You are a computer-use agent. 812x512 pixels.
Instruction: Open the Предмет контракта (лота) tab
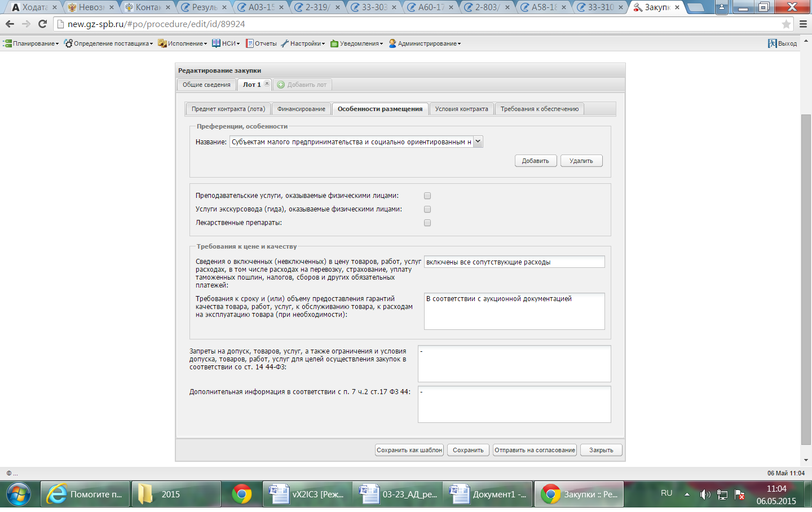point(228,109)
